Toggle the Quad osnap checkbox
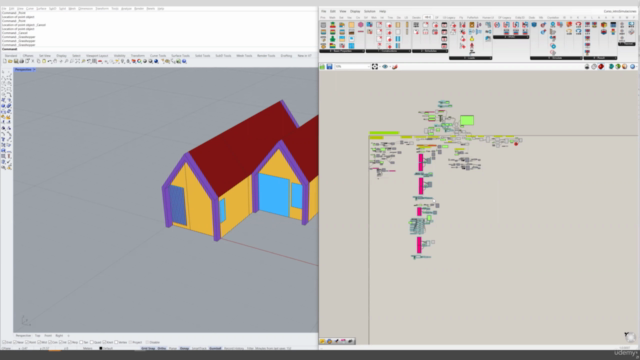This screenshot has height=360, width=640. [92, 342]
